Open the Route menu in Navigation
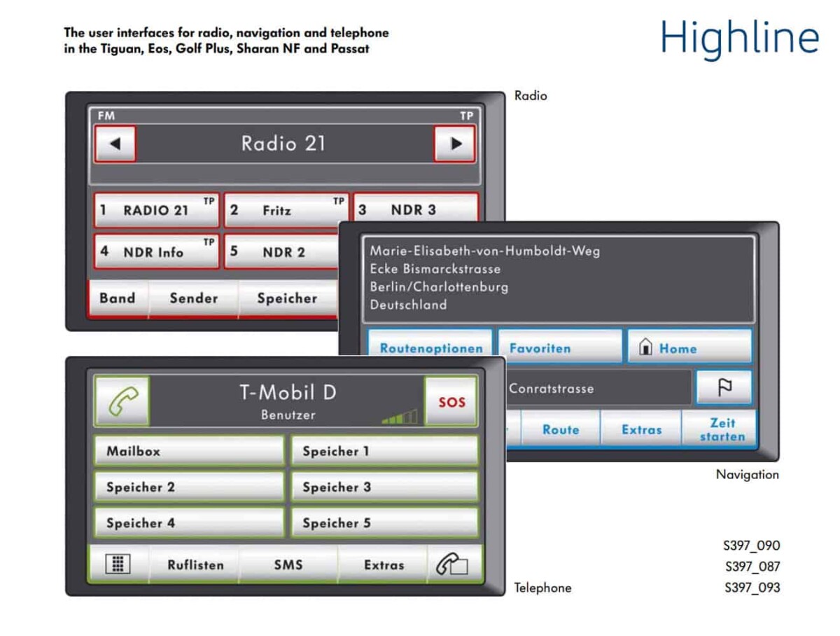Screen dimensions: 840x636 [561, 428]
